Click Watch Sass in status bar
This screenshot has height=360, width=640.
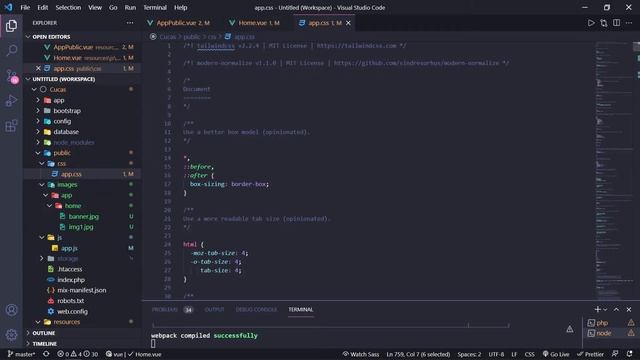pos(361,354)
